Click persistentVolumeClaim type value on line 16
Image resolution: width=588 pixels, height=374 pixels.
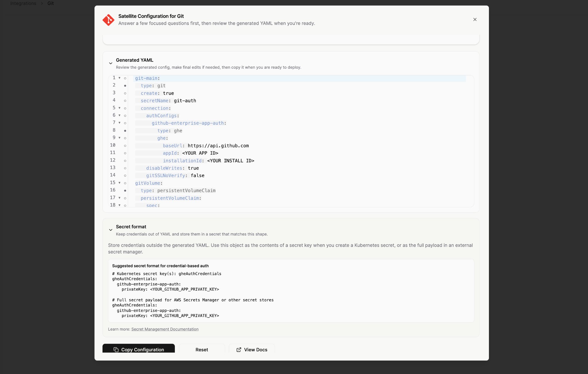[186, 191]
